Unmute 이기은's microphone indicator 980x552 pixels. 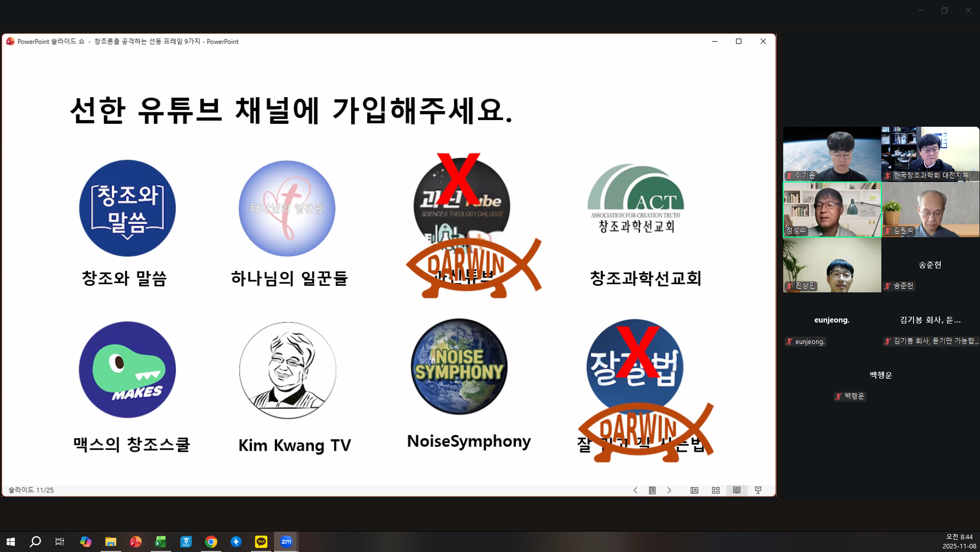(x=789, y=175)
